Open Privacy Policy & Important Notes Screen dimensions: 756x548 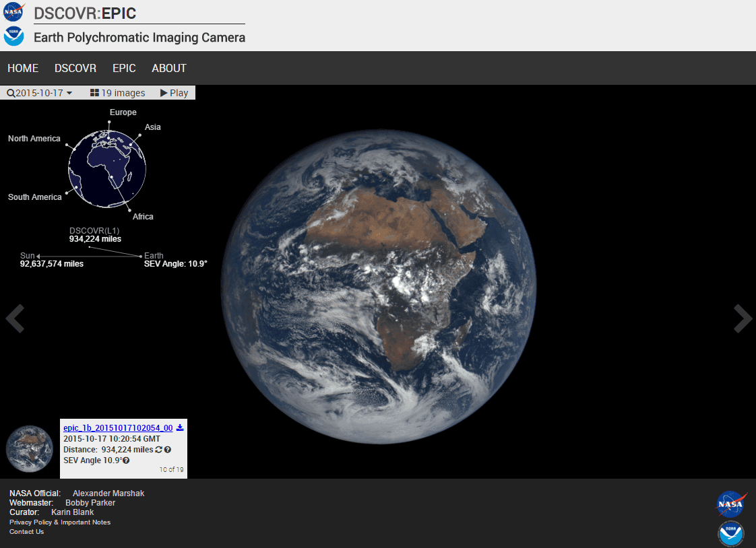click(59, 522)
